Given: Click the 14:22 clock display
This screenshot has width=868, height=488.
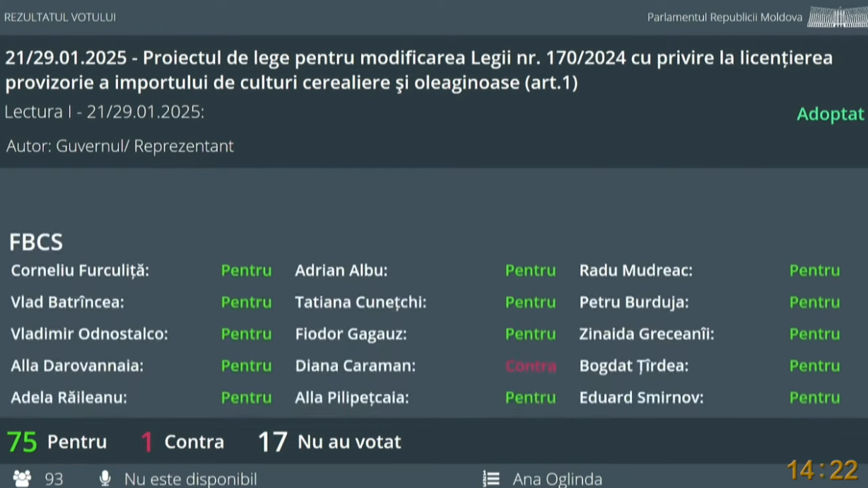Looking at the screenshot, I should [822, 470].
